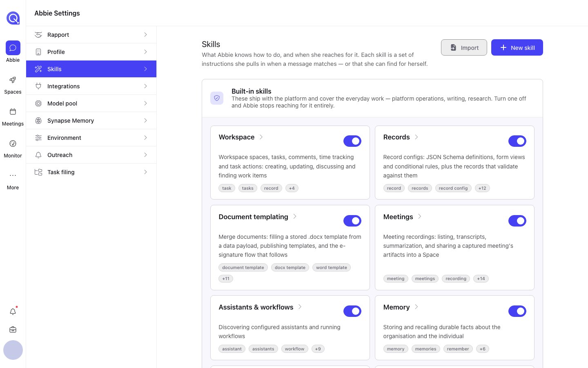Select Integrations settings section
This screenshot has height=368, width=588.
click(91, 86)
